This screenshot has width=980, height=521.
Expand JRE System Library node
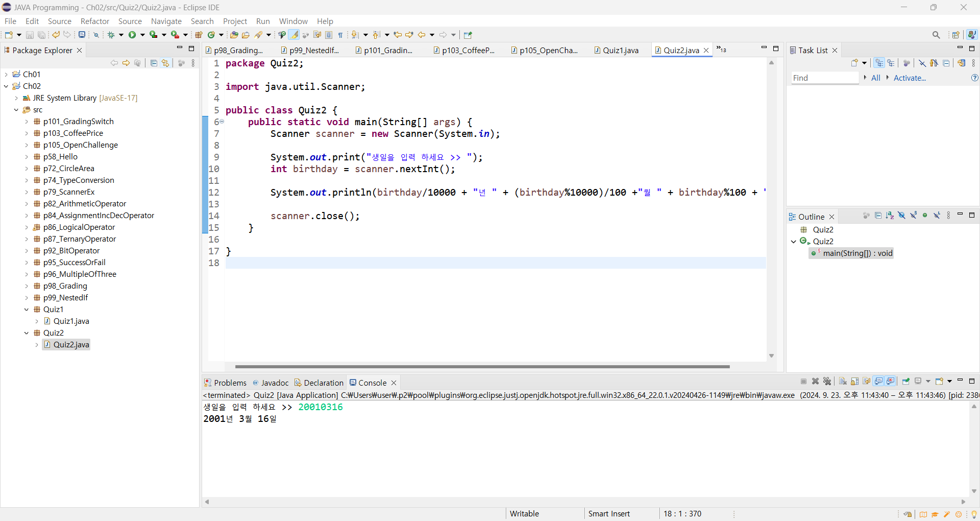tap(16, 98)
